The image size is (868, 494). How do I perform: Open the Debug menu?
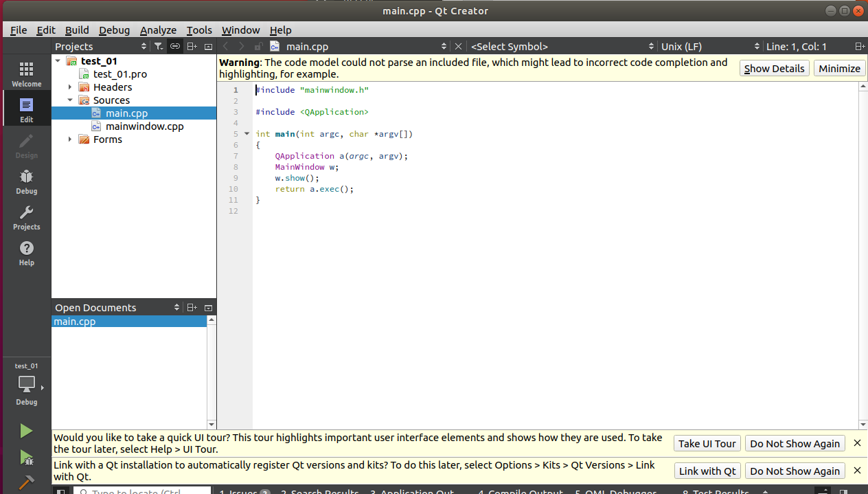click(x=114, y=30)
